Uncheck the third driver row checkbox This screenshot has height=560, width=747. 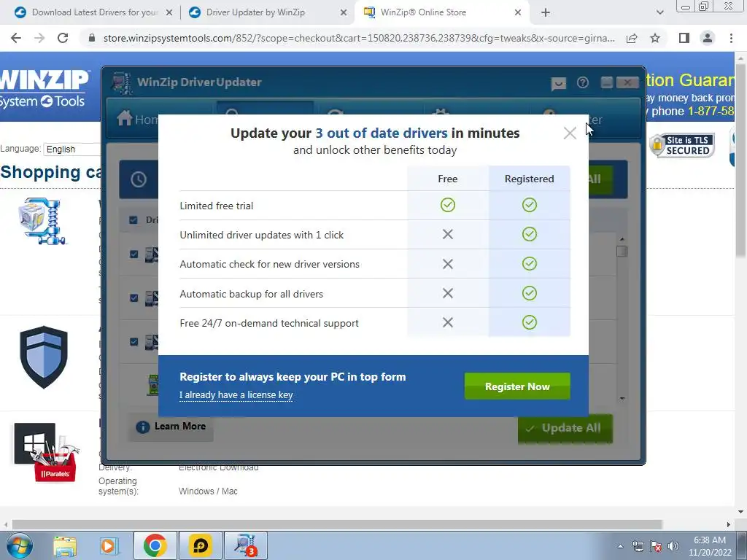tap(134, 342)
